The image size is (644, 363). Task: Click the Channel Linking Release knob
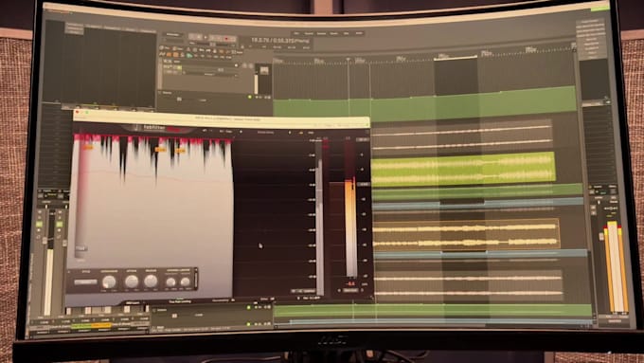tap(186, 281)
